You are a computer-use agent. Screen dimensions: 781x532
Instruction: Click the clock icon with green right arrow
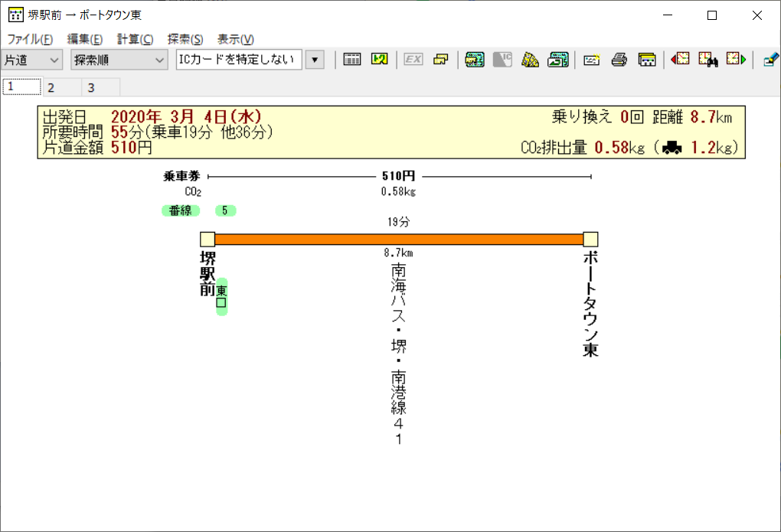(736, 59)
